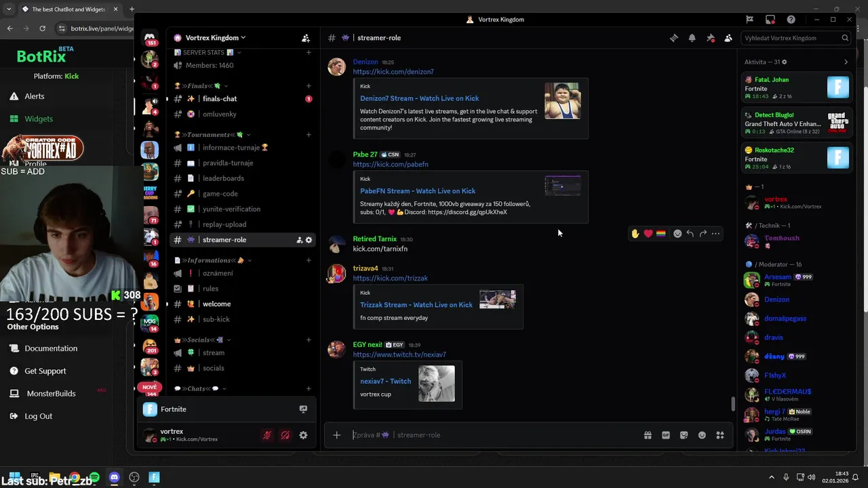Add channel to Finals category plus

[309, 86]
